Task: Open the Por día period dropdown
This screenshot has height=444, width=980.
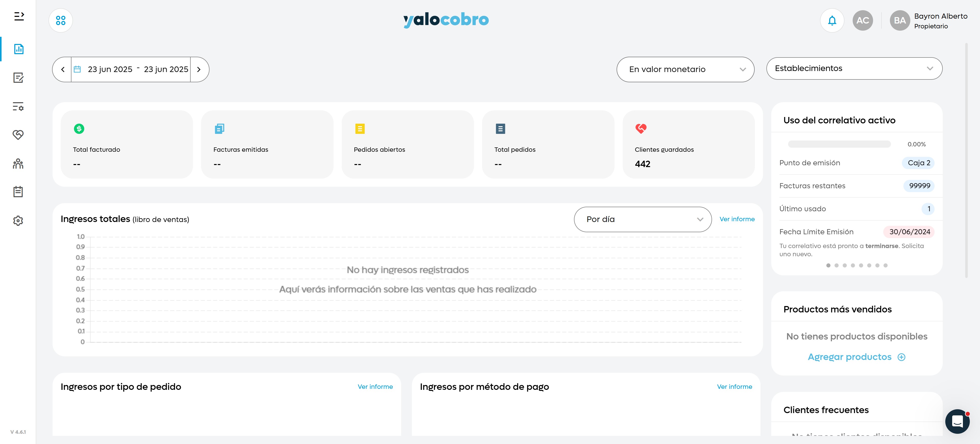Action: (x=643, y=219)
